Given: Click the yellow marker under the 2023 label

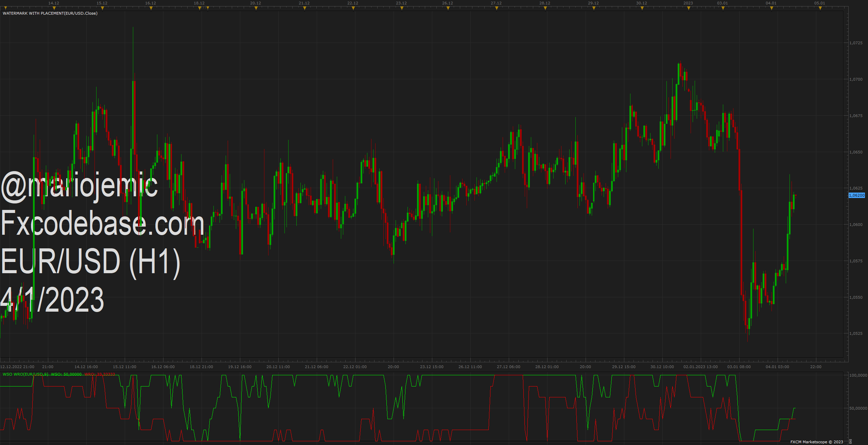Looking at the screenshot, I should point(689,8).
